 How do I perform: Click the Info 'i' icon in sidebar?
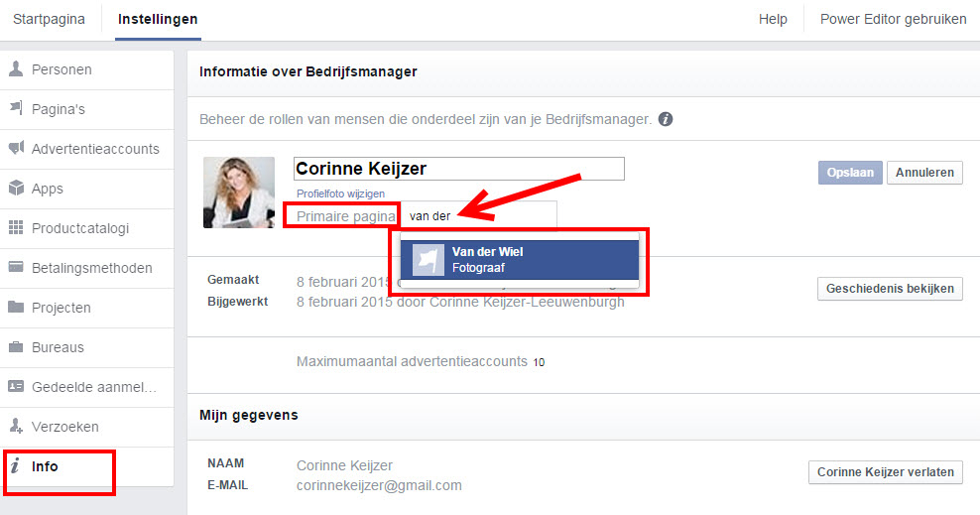pyautogui.click(x=15, y=465)
